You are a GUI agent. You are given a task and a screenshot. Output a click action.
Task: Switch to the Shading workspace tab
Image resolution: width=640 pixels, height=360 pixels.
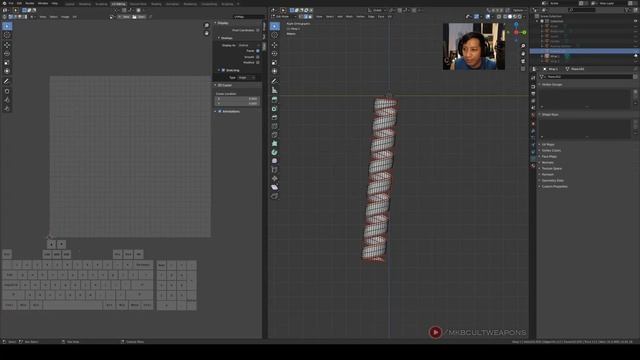156,4
